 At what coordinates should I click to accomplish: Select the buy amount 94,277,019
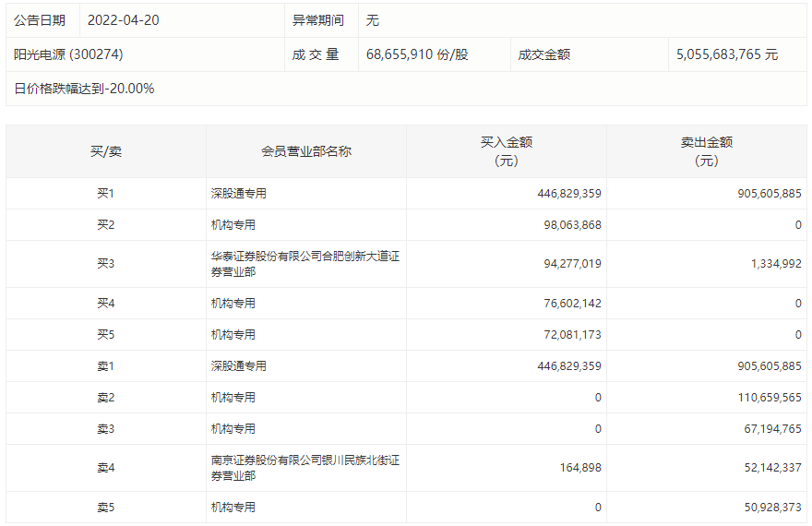click(x=572, y=264)
